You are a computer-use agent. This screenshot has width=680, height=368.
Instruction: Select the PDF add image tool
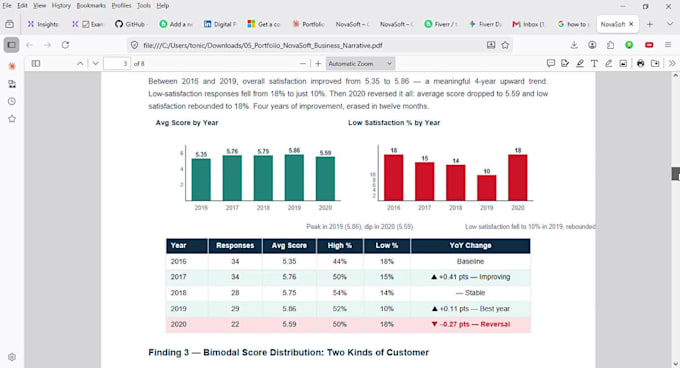623,64
